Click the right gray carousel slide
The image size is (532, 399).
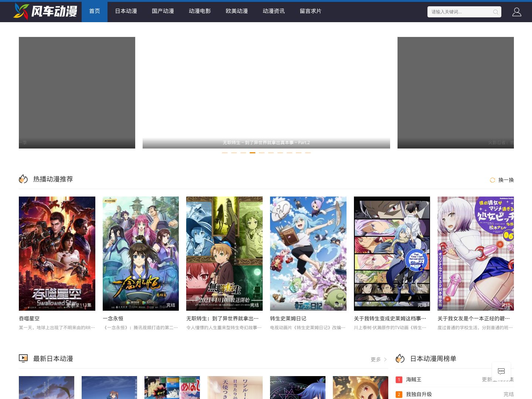pyautogui.click(x=456, y=93)
